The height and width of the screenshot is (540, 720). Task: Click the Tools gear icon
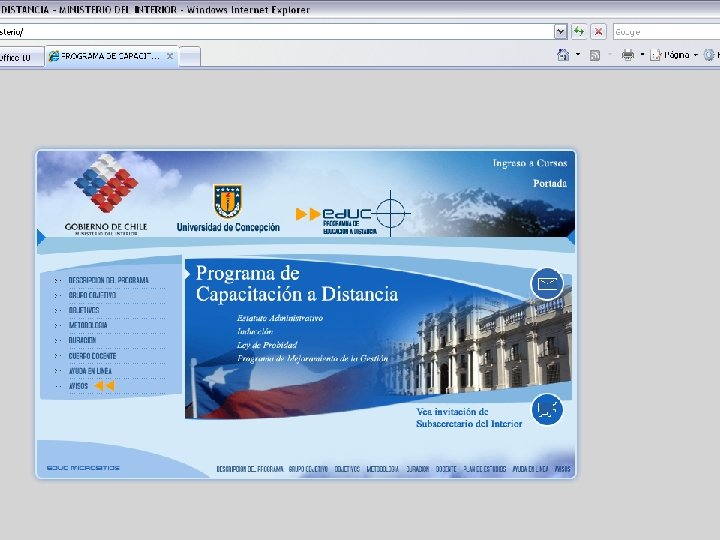(709, 55)
